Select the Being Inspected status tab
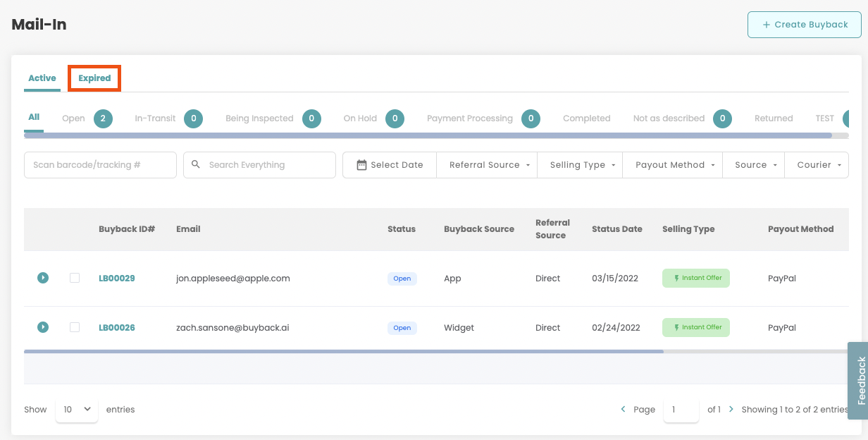 (x=259, y=118)
